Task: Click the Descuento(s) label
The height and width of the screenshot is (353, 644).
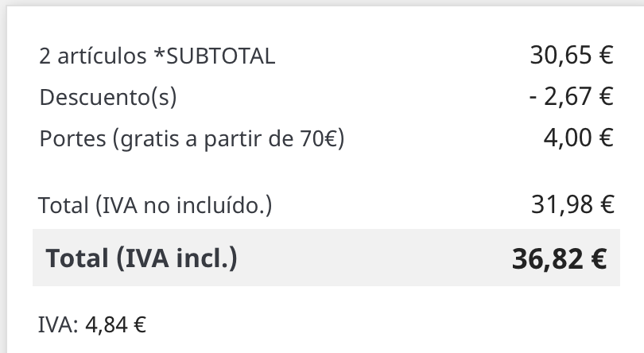Action: click(x=108, y=97)
